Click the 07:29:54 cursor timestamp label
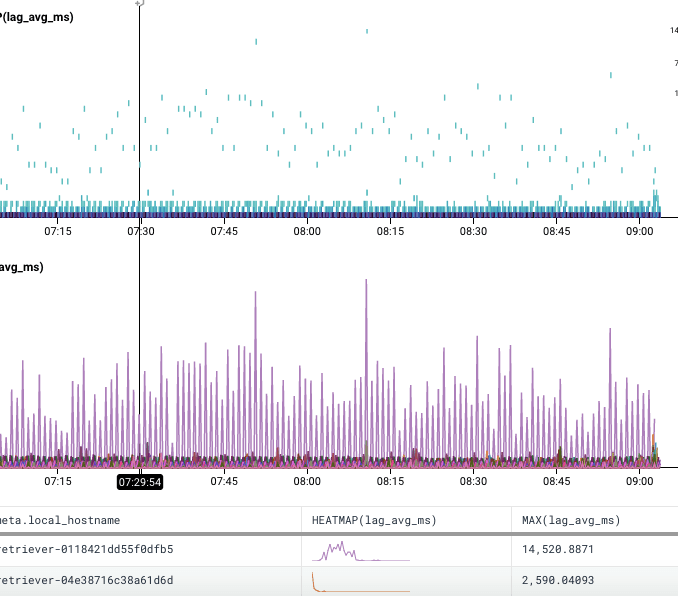 coord(140,481)
